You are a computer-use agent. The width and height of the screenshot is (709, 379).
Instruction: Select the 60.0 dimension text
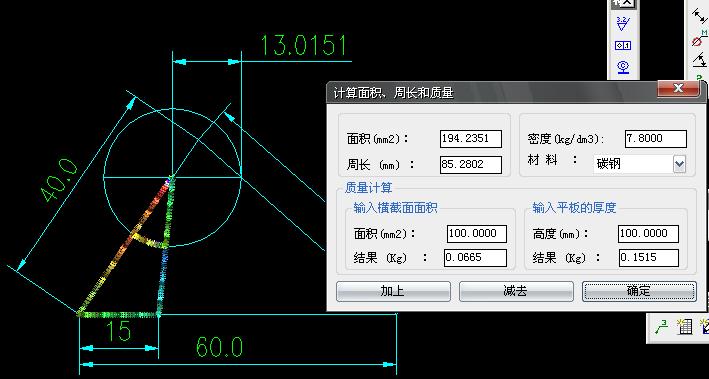coord(220,347)
